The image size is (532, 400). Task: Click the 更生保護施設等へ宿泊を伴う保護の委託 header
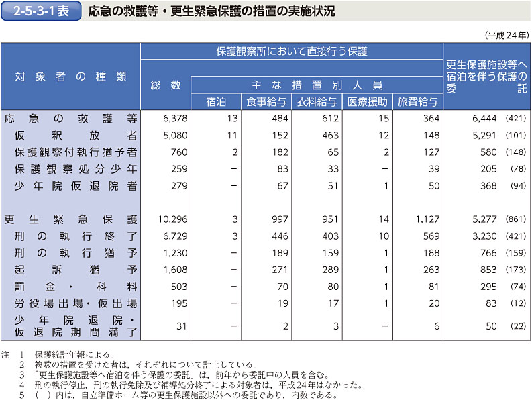point(486,77)
